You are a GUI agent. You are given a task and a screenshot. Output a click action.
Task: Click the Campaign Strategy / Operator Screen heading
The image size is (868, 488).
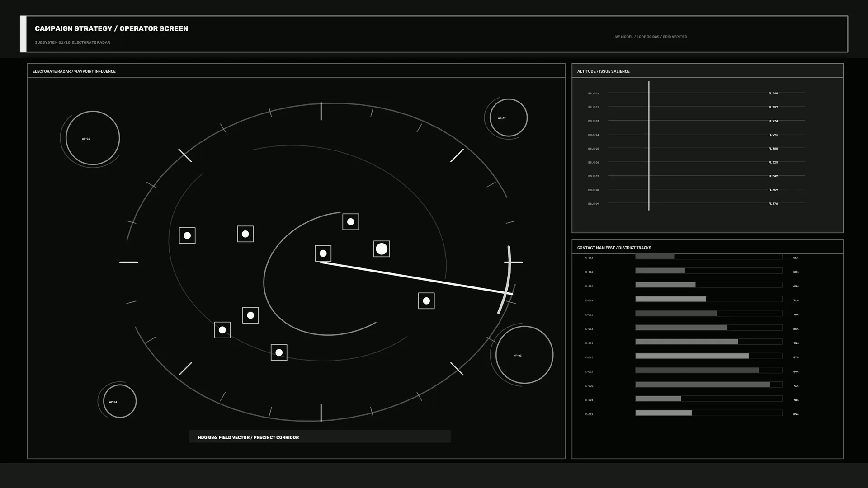(x=111, y=28)
